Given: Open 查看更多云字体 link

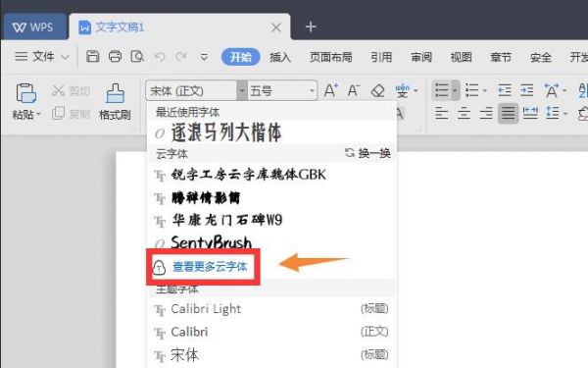Looking at the screenshot, I should [x=210, y=267].
